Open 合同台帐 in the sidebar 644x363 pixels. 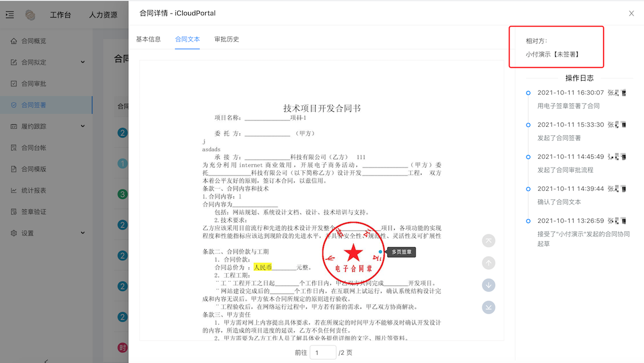[34, 148]
